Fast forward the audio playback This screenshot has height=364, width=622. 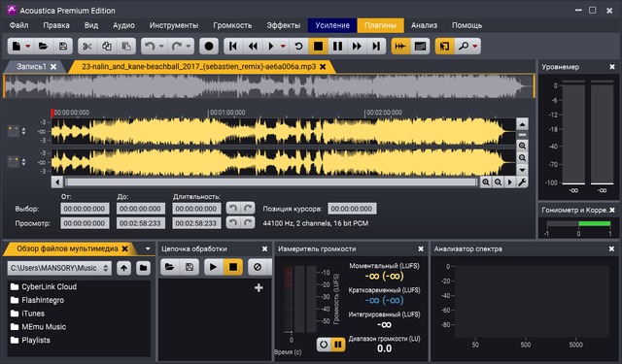click(x=357, y=47)
